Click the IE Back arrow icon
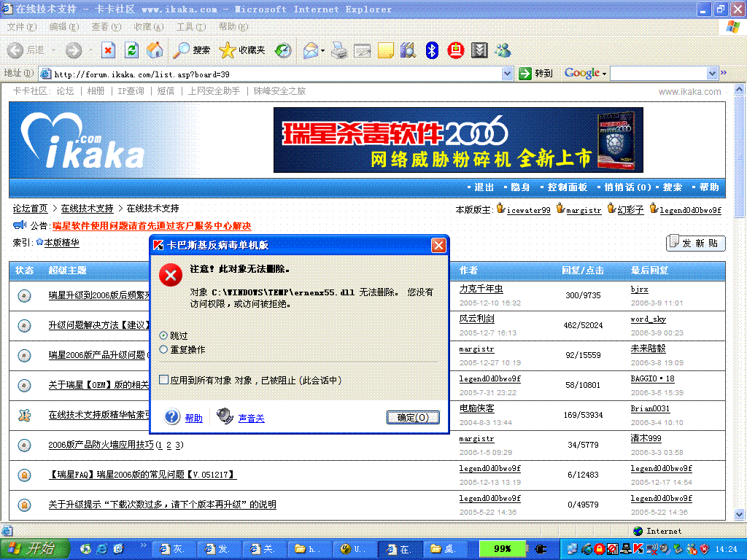The height and width of the screenshot is (560, 747). (15, 50)
